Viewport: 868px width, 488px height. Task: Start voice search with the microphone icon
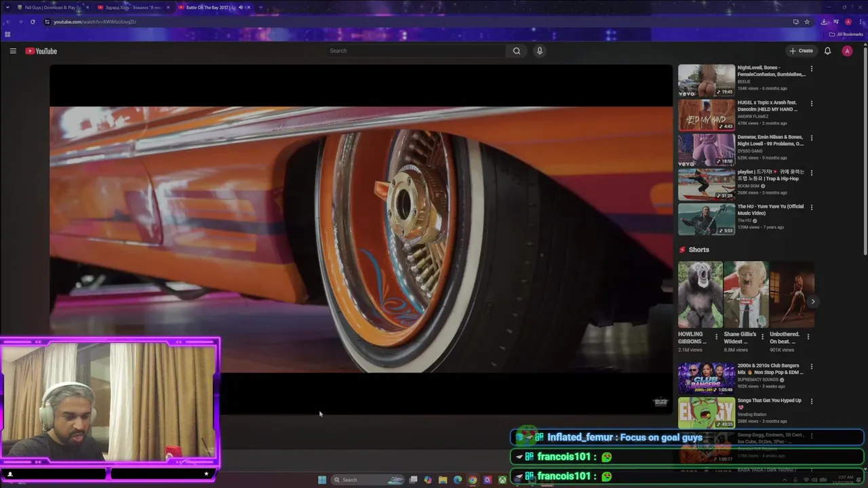click(x=540, y=51)
